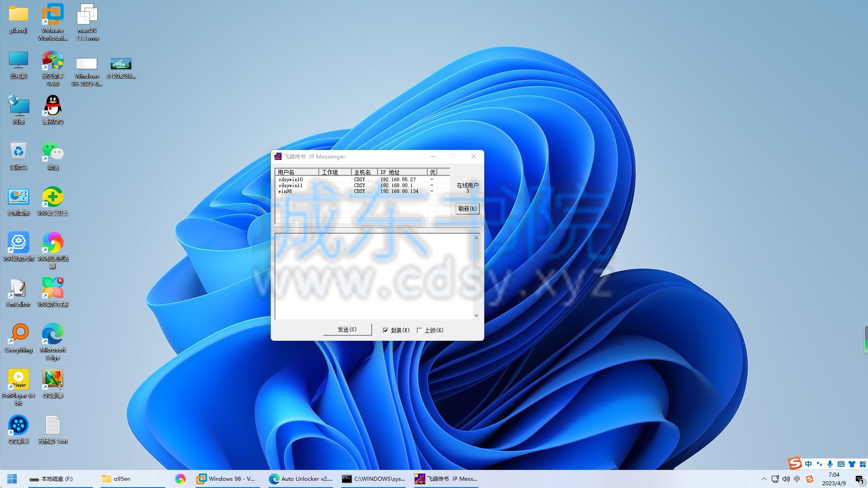
Task: Launch PotPlayer 64 bit shortcut
Action: 19,387
